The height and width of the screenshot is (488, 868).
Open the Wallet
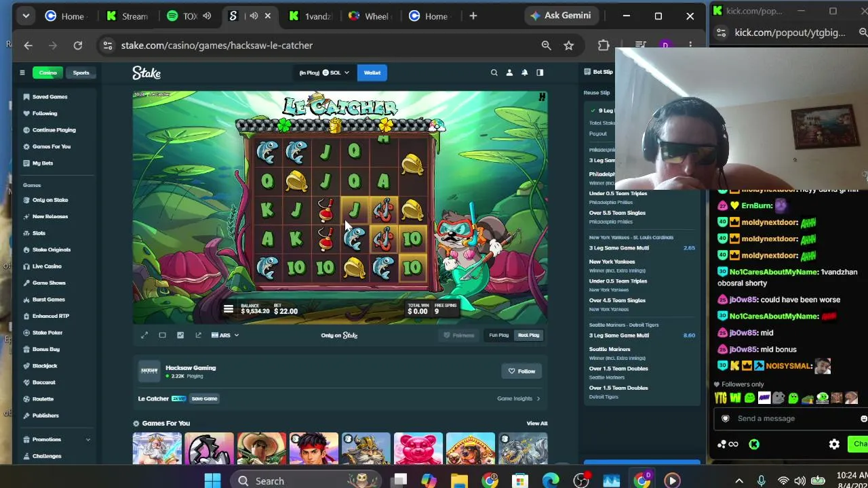point(372,73)
